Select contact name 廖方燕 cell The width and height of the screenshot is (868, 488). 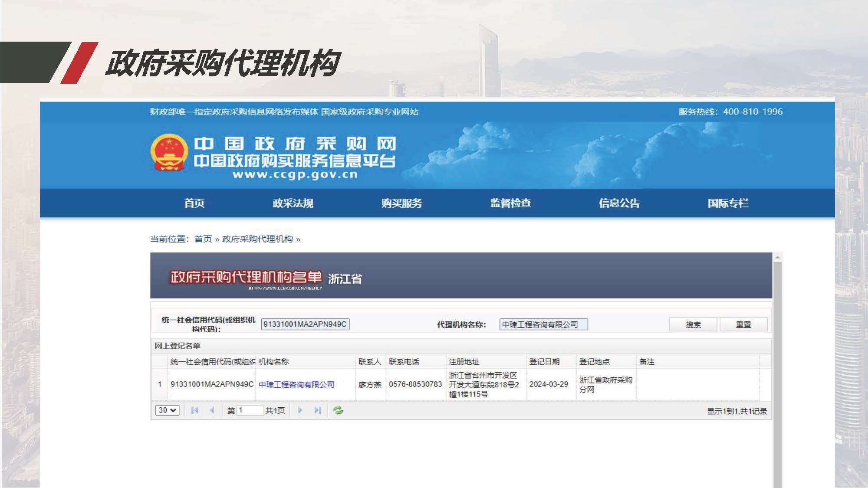[370, 384]
